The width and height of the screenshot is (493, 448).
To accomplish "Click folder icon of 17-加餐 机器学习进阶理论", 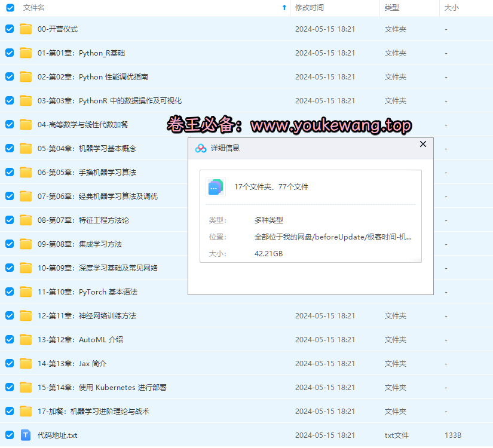I will point(26,411).
